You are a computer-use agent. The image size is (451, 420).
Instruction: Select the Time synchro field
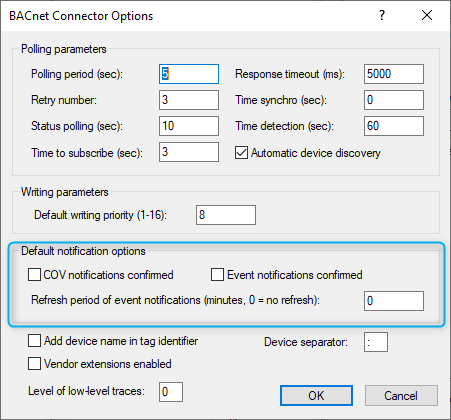click(394, 100)
